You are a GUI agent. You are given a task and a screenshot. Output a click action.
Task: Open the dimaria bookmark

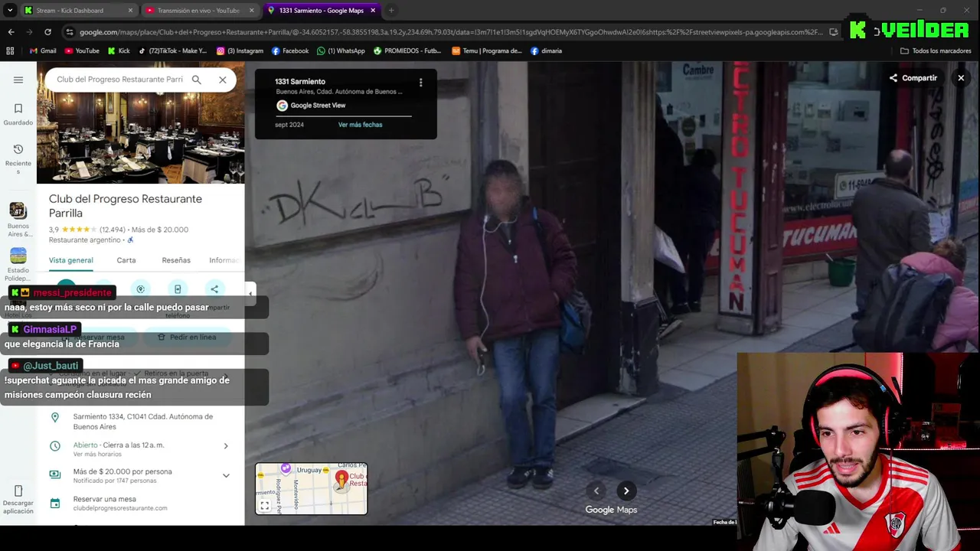(546, 51)
